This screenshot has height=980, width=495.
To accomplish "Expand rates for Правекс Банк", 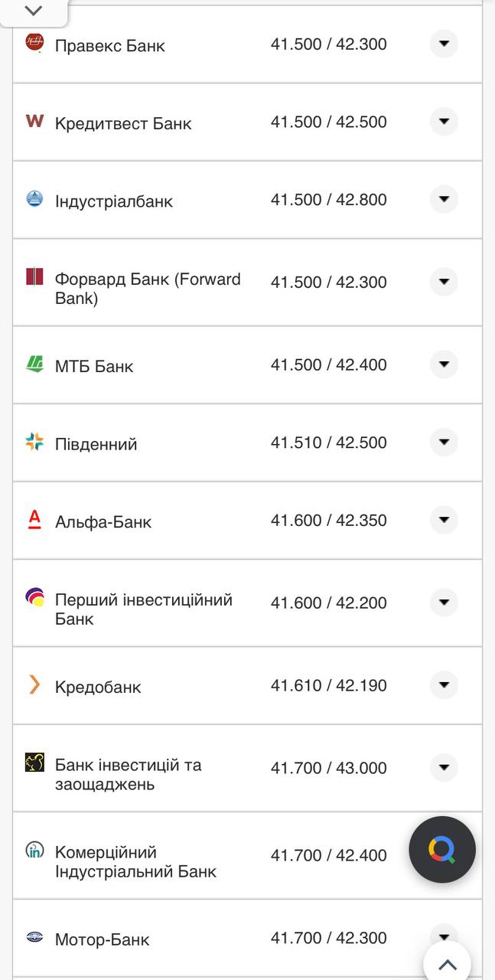I will [x=444, y=44].
